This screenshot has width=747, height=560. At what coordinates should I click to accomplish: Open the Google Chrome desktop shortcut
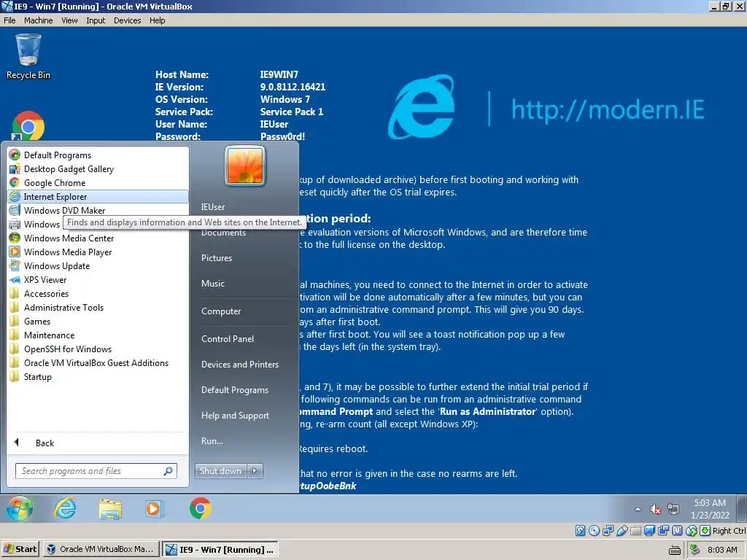(x=28, y=126)
